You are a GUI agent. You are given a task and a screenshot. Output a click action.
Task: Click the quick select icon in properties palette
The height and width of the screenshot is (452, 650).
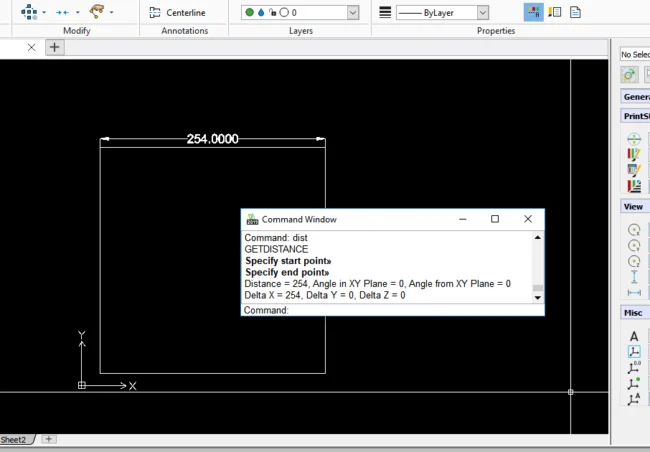pos(629,74)
